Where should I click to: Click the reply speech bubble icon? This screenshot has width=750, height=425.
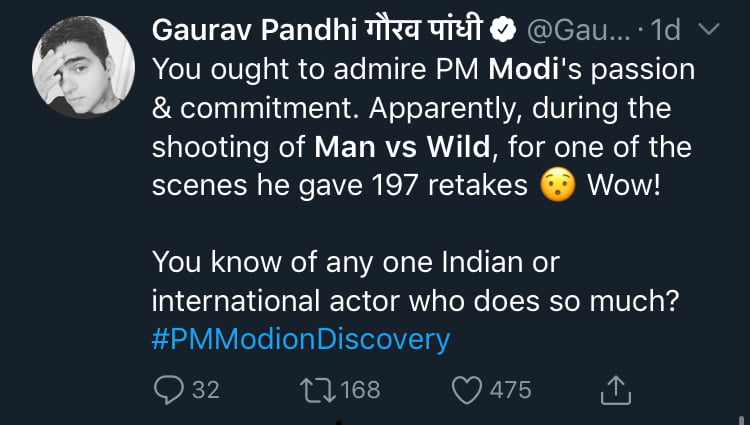168,389
